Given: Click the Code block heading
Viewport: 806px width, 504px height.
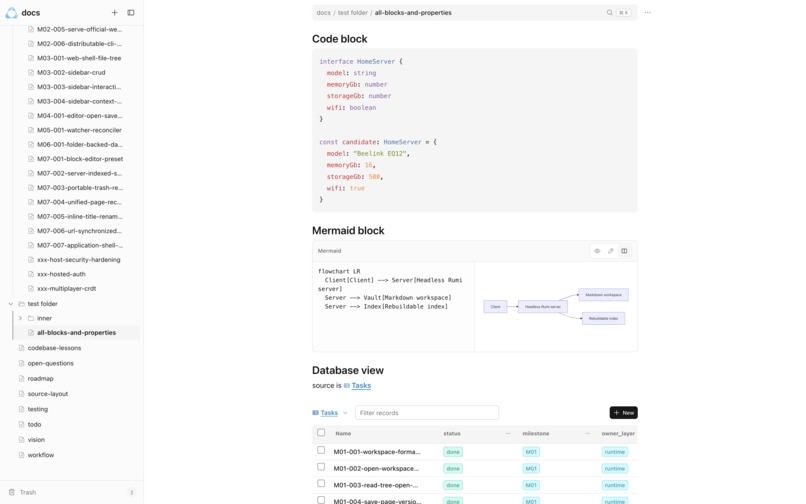Looking at the screenshot, I should (x=339, y=39).
